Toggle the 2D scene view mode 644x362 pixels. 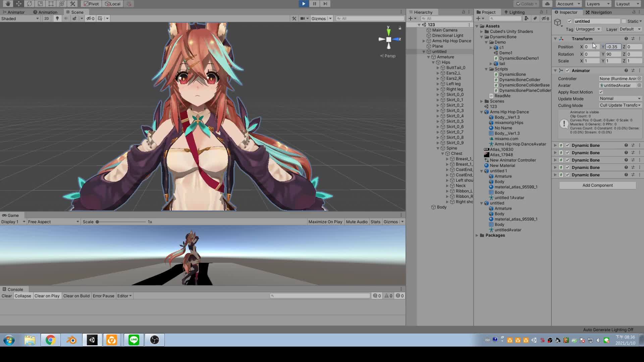click(x=47, y=18)
